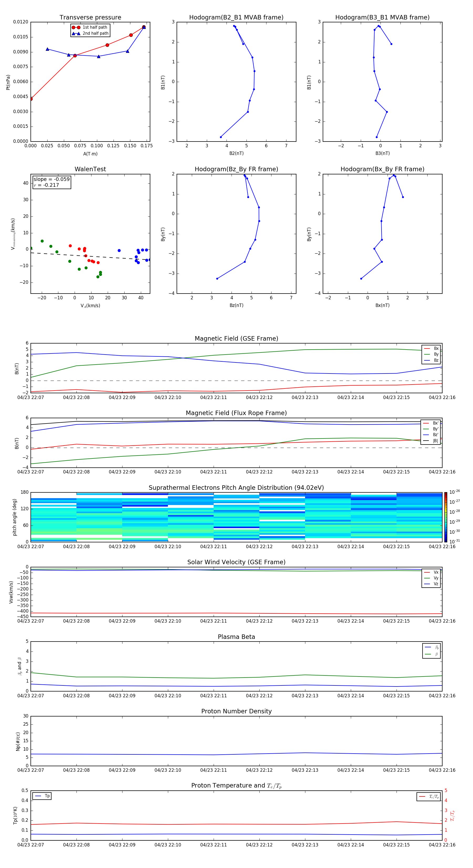Click the 'Magnetic Field (Flux Rope Frame)' title
Screen dimensions: 473x868
click(236, 413)
